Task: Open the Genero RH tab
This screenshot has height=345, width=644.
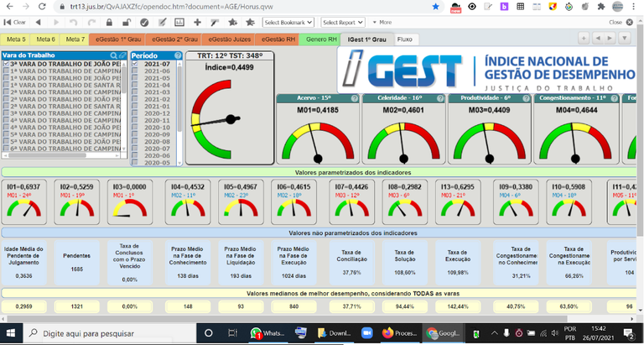Action: (x=320, y=39)
